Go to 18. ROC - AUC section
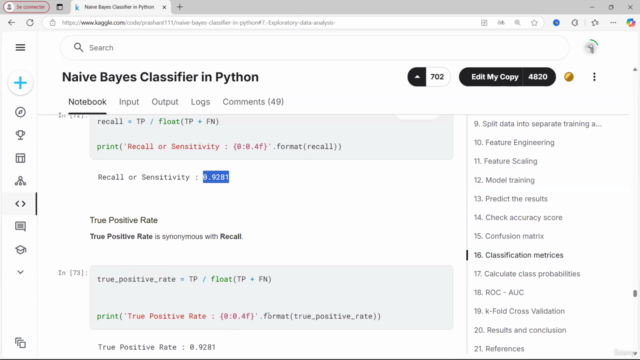This screenshot has width=640, height=360. point(499,293)
